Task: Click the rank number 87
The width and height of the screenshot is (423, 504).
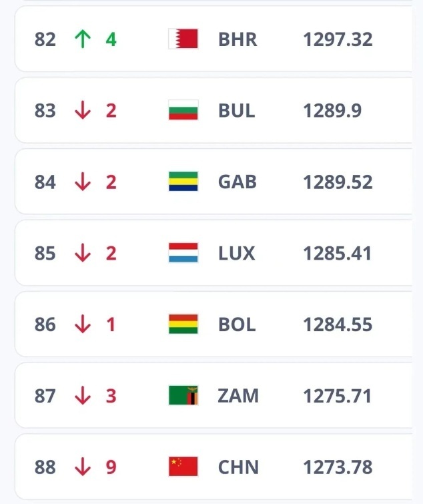Action: tap(45, 396)
